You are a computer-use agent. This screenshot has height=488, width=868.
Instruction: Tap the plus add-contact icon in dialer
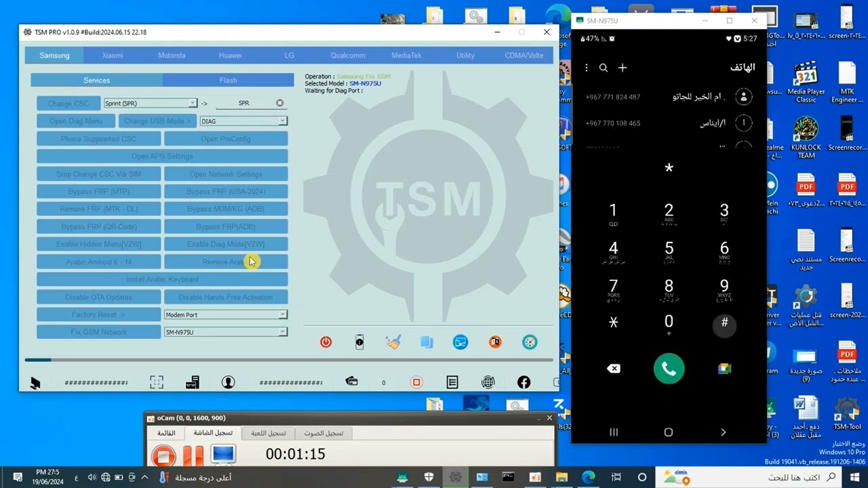tap(623, 68)
